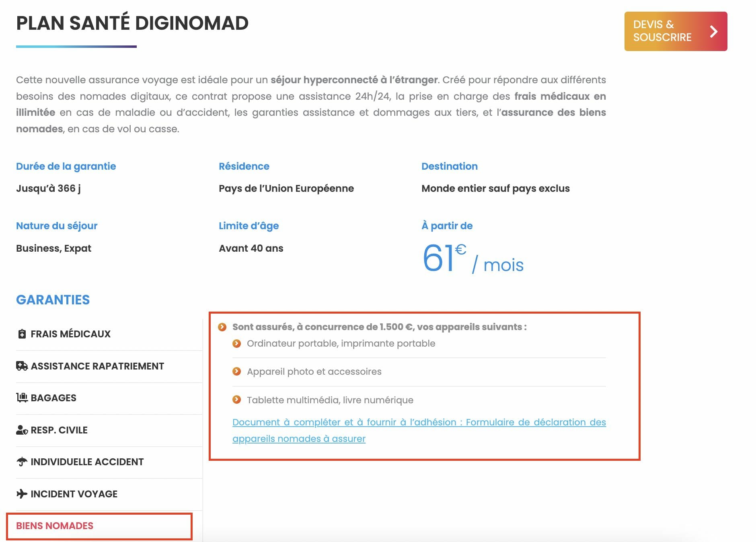Open the Resp. Civile tab
756x542 pixels.
[109, 430]
